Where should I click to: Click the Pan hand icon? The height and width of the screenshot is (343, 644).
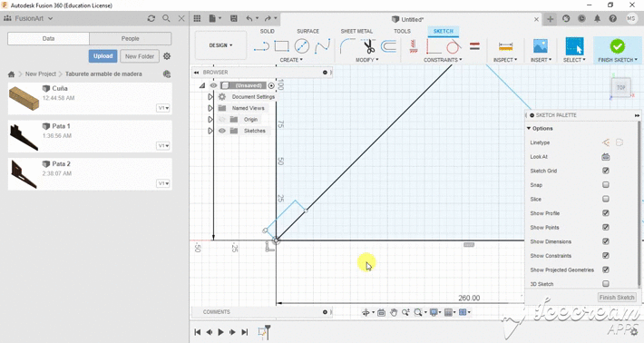coord(394,313)
